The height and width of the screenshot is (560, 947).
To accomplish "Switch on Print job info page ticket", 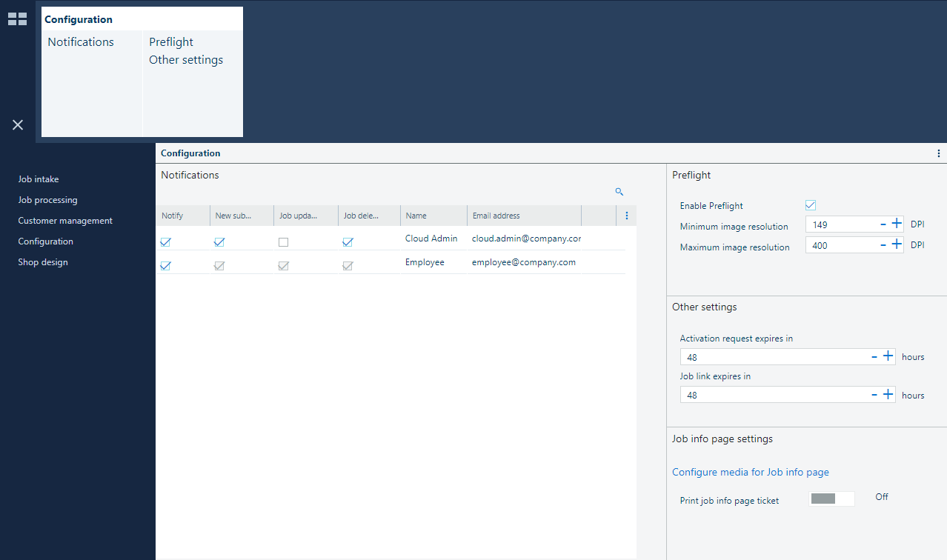I will tap(832, 499).
